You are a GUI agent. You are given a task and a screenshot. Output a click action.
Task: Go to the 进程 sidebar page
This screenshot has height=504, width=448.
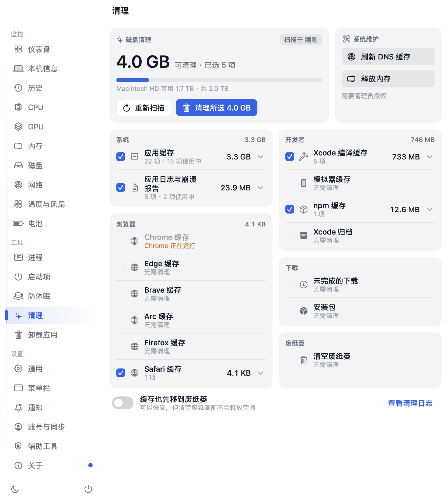point(50,257)
